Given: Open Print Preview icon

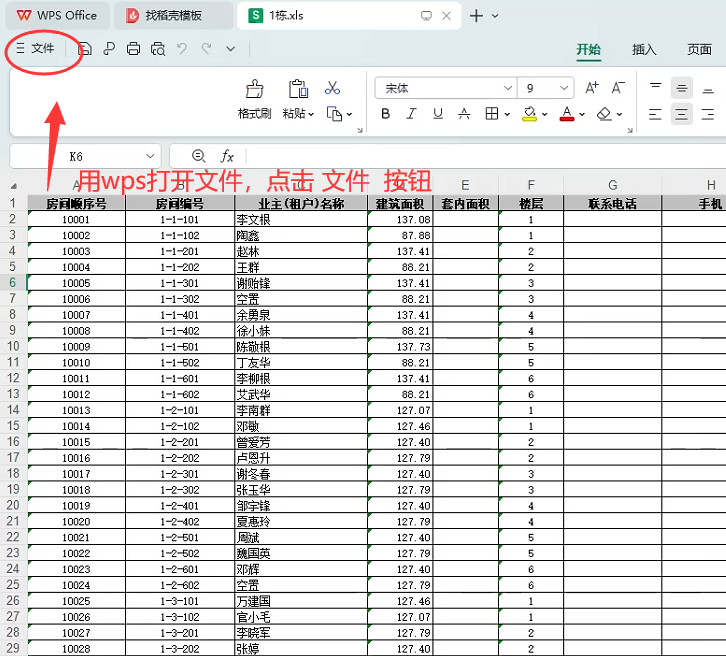Looking at the screenshot, I should (157, 48).
